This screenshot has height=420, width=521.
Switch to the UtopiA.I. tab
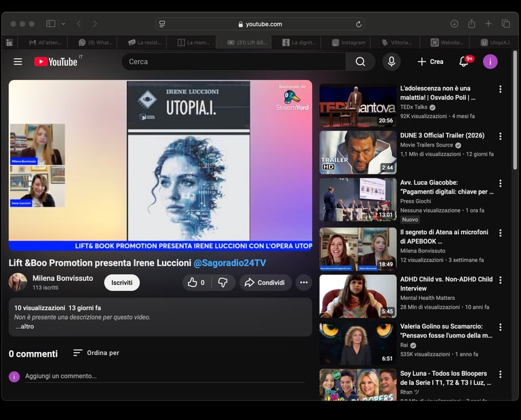click(x=495, y=43)
